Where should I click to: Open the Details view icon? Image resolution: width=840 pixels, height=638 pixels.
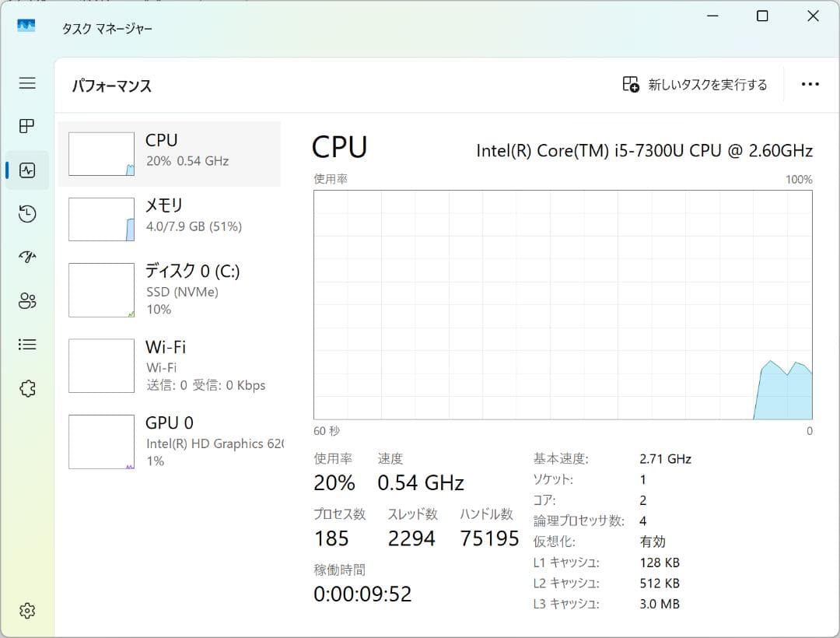[x=26, y=344]
